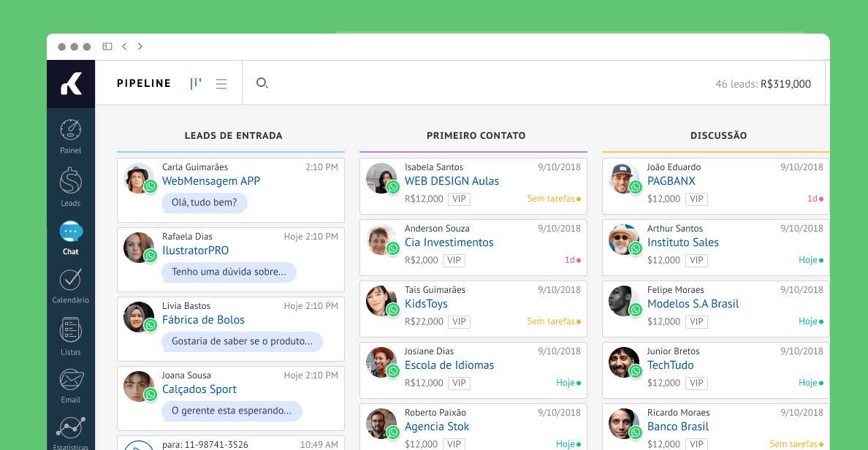Image resolution: width=868 pixels, height=450 pixels.
Task: Click 'O gerente esta esperando...' bubble
Action: pyautogui.click(x=232, y=411)
